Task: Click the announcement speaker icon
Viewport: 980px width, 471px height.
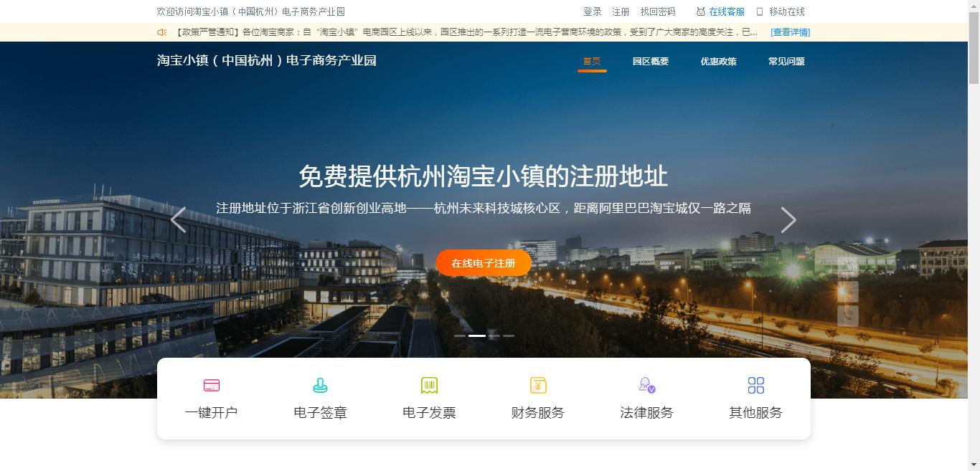Action: coord(161,32)
